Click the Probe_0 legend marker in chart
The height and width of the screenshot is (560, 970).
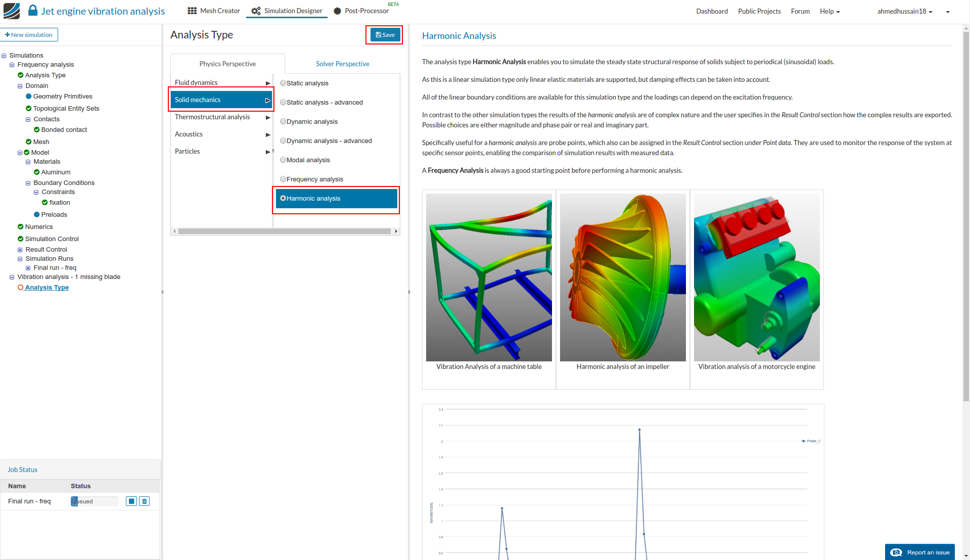click(x=803, y=441)
